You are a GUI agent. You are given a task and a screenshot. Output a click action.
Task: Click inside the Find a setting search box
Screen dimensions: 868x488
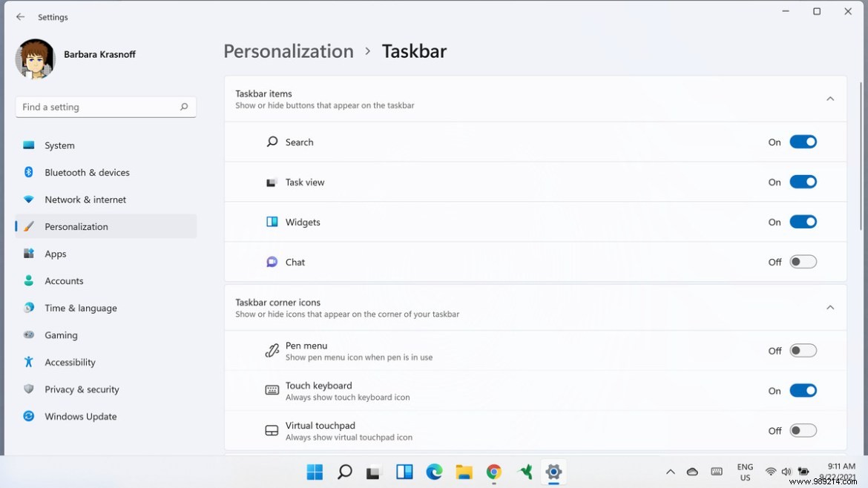[105, 107]
